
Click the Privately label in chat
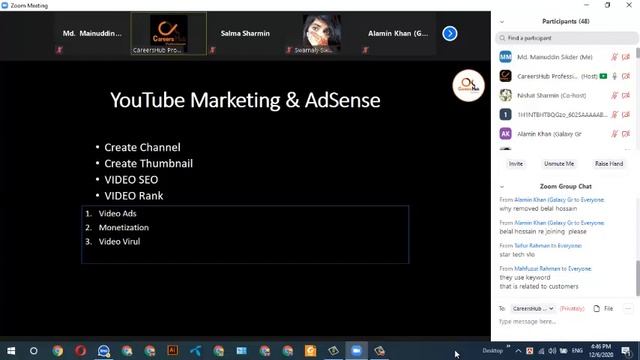[x=572, y=309]
